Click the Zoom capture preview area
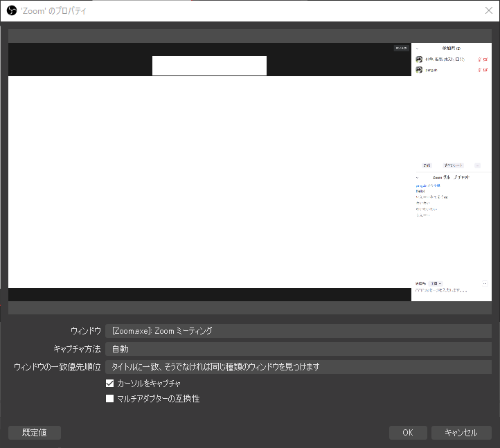 coord(250,172)
